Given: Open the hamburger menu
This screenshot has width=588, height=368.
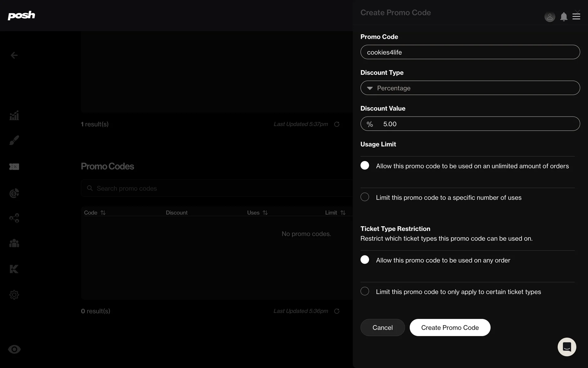Looking at the screenshot, I should (x=576, y=17).
